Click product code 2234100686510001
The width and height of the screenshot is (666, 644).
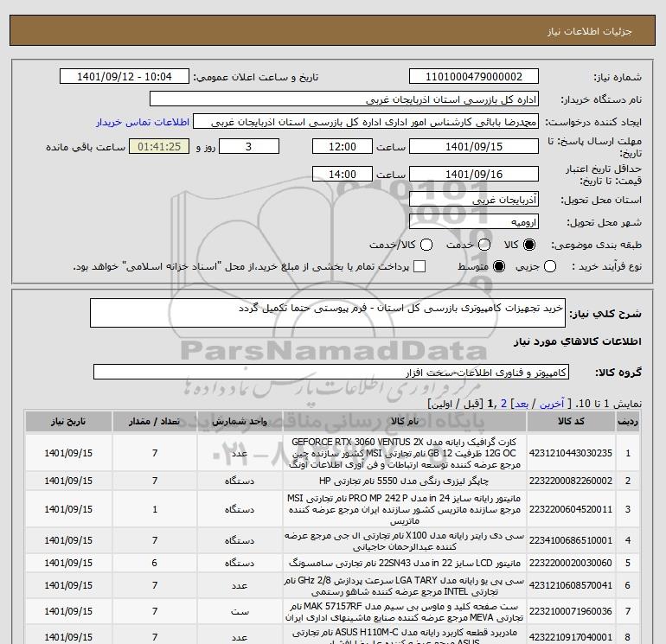[x=571, y=540]
